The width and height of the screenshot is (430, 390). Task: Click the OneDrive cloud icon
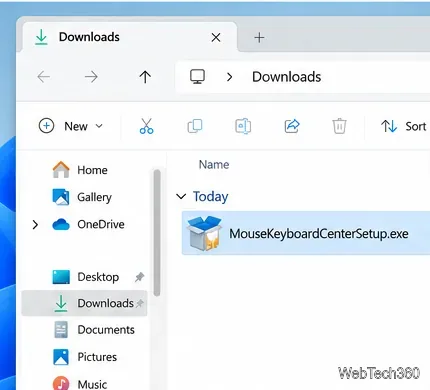pyautogui.click(x=61, y=225)
